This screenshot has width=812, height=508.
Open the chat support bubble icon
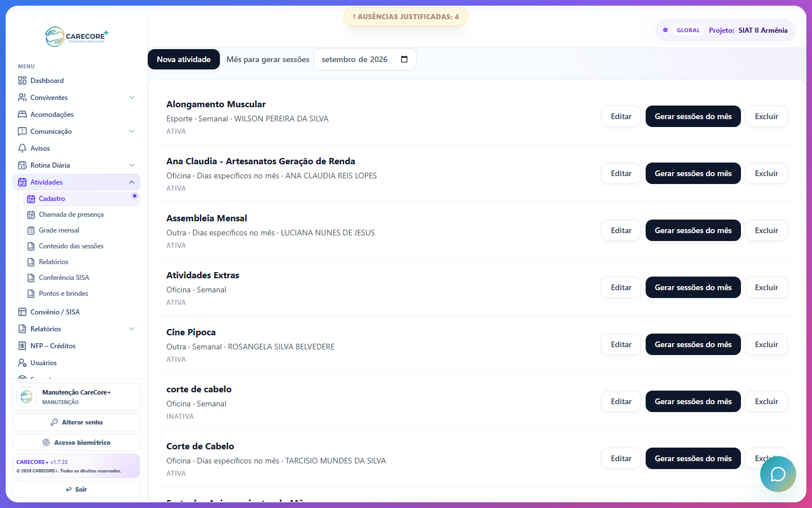click(x=778, y=474)
